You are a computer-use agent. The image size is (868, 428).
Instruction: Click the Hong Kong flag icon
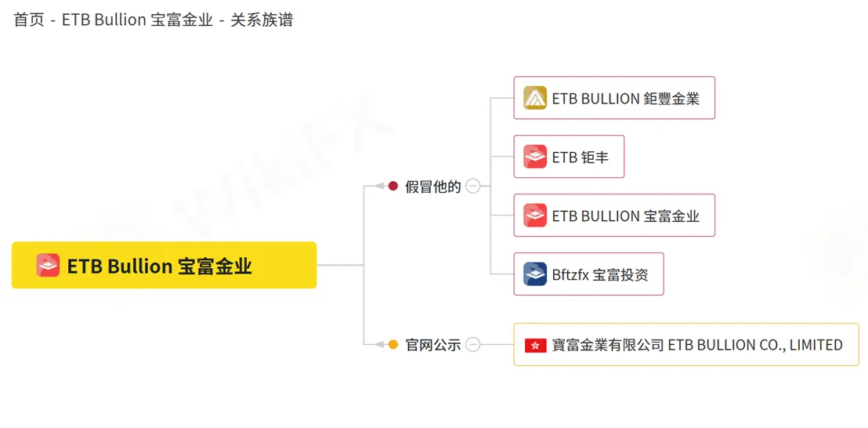click(536, 345)
